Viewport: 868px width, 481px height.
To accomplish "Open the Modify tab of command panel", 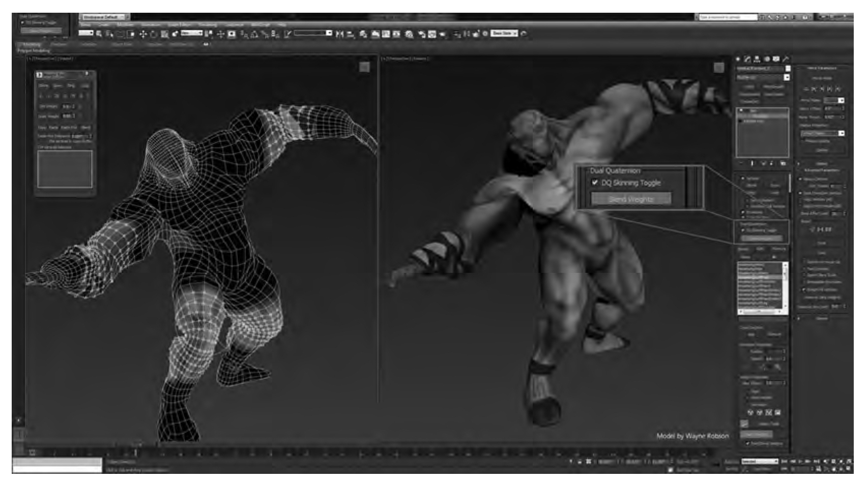I will (747, 59).
